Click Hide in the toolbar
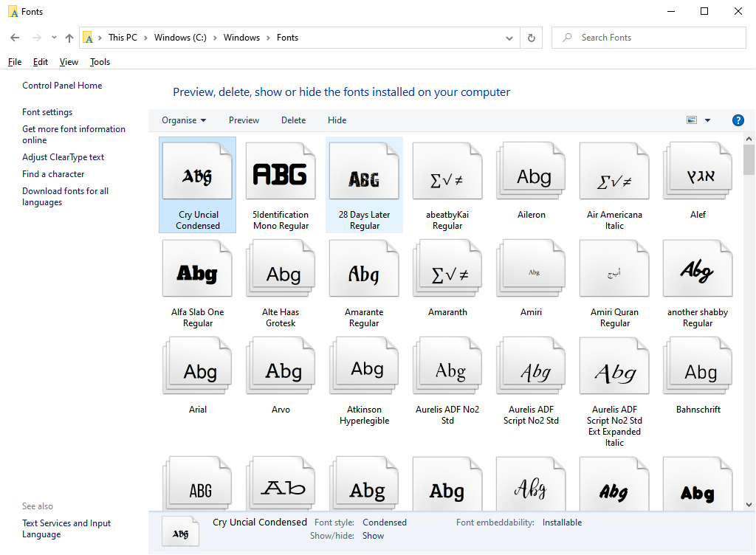This screenshot has height=555, width=756. pos(337,120)
